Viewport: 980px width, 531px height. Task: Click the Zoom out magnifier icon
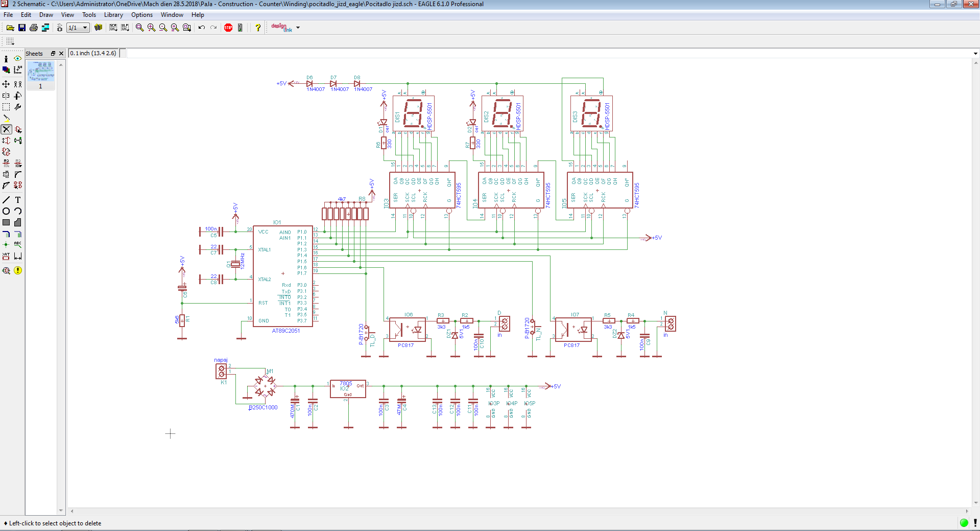click(163, 28)
